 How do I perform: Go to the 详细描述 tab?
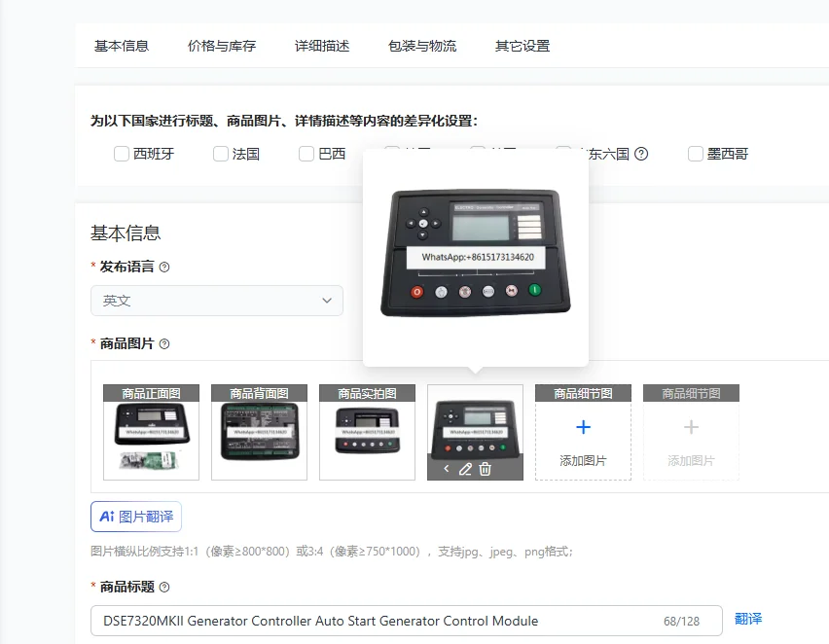click(x=322, y=46)
